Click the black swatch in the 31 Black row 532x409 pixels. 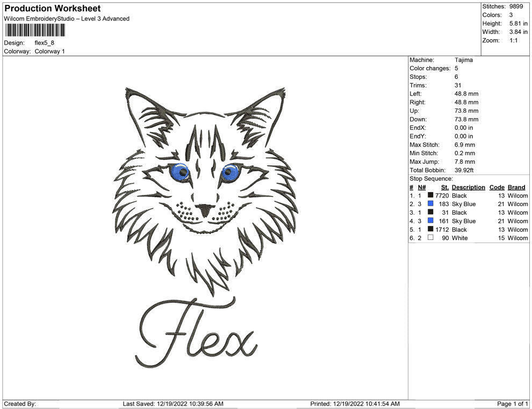(430, 212)
